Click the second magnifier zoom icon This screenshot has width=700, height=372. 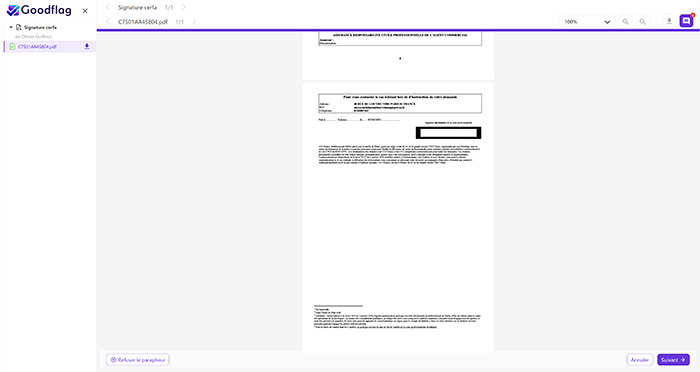coord(642,21)
